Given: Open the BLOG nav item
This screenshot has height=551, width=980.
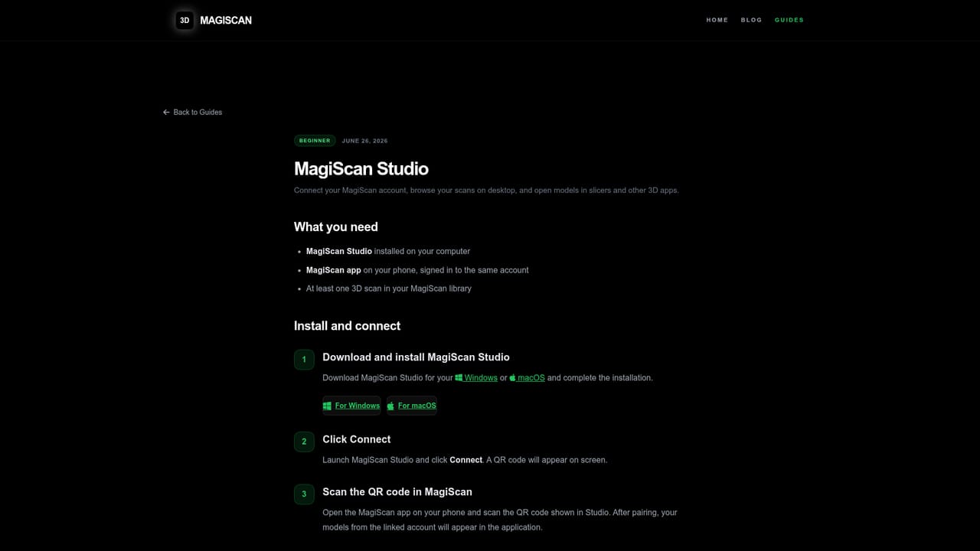Looking at the screenshot, I should click(751, 20).
